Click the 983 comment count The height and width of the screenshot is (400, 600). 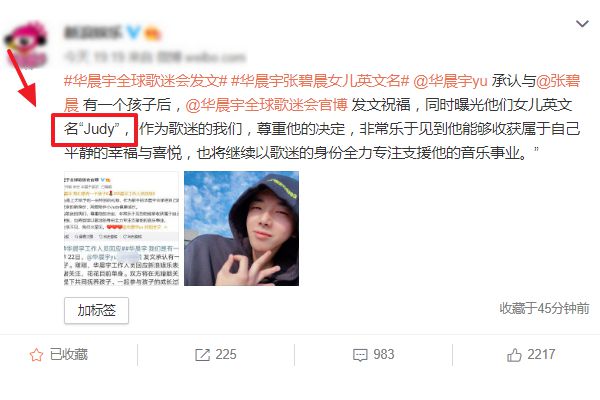click(x=384, y=354)
